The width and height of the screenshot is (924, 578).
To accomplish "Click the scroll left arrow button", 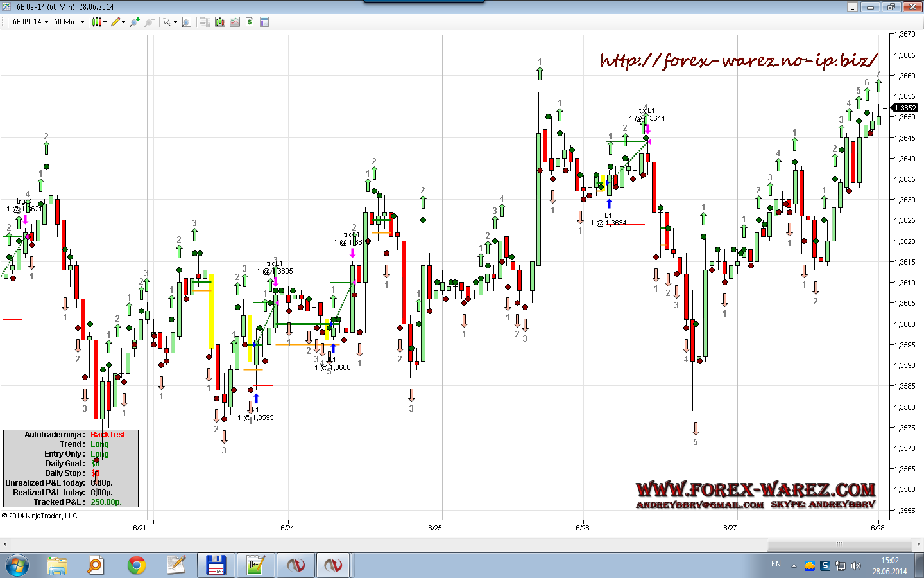I will 5,544.
